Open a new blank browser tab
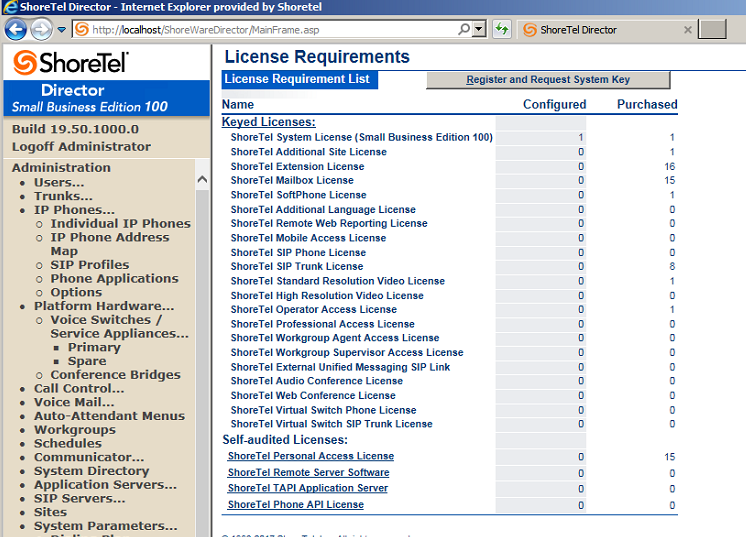Viewport: 746px width, 537px height. tap(712, 29)
